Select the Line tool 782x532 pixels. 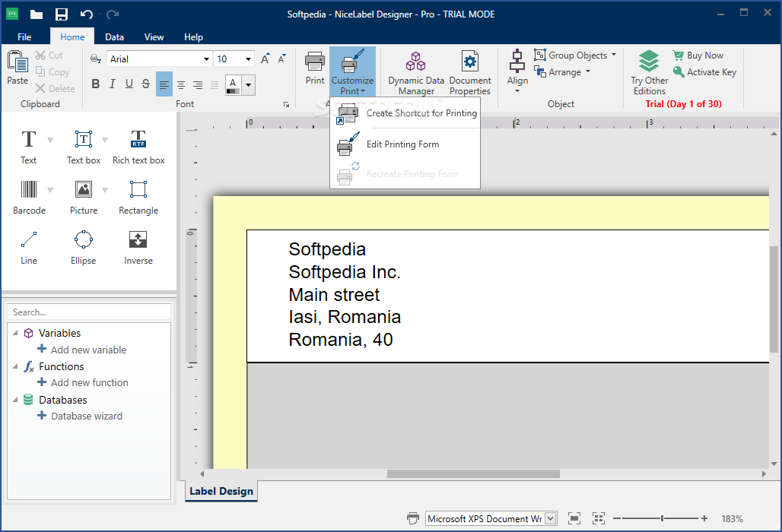pyautogui.click(x=28, y=246)
